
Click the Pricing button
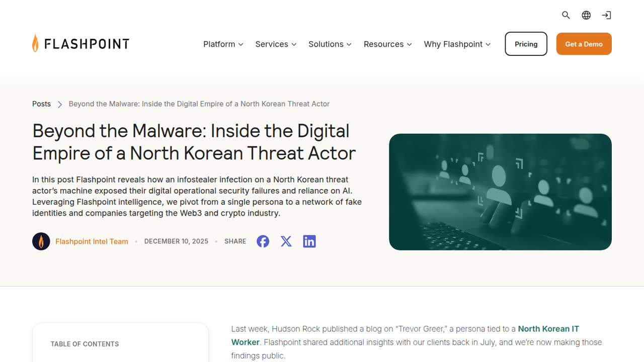[526, 44]
